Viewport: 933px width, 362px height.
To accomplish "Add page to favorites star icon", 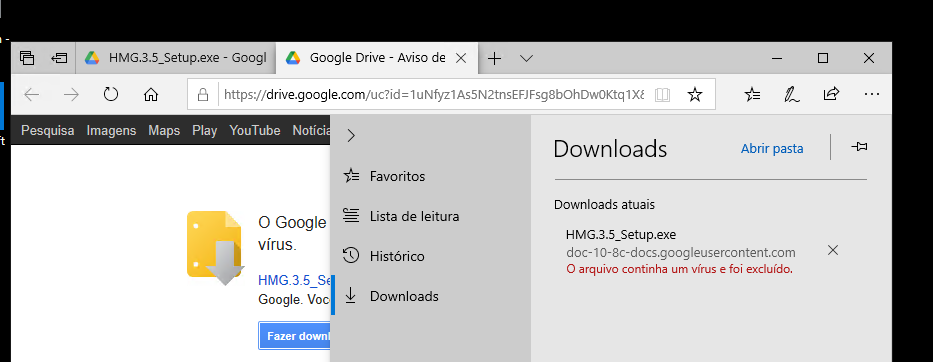I will 694,95.
